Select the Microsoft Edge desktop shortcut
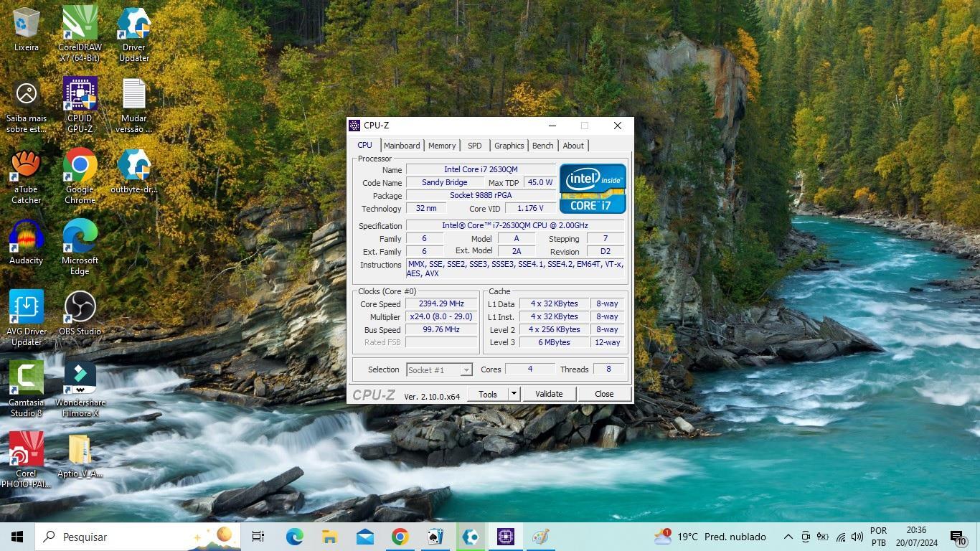Image resolution: width=980 pixels, height=551 pixels. pos(80,248)
